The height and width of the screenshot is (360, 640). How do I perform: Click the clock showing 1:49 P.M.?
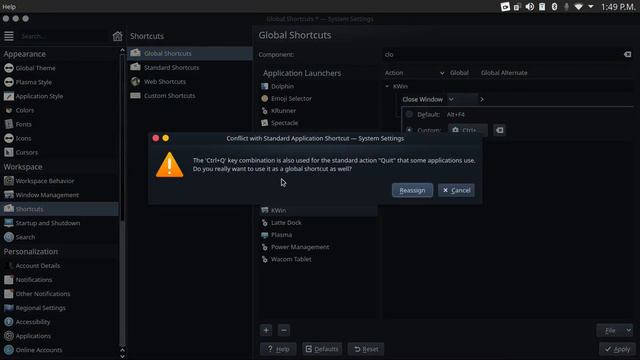point(618,7)
